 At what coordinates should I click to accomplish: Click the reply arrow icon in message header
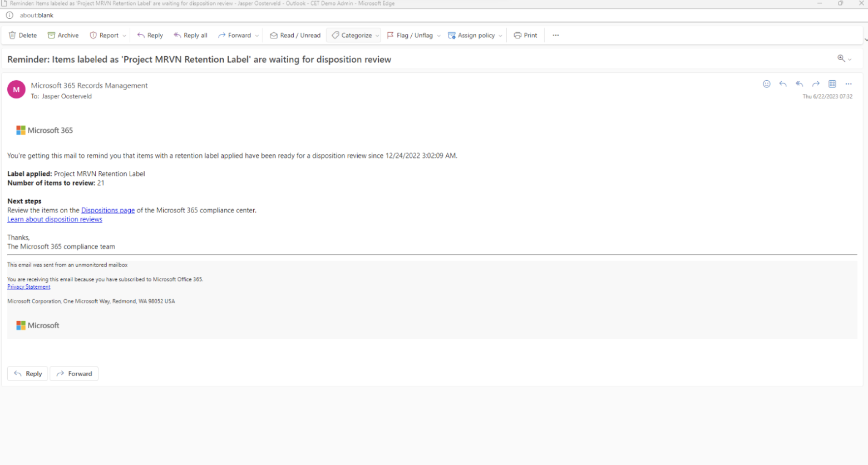(783, 84)
